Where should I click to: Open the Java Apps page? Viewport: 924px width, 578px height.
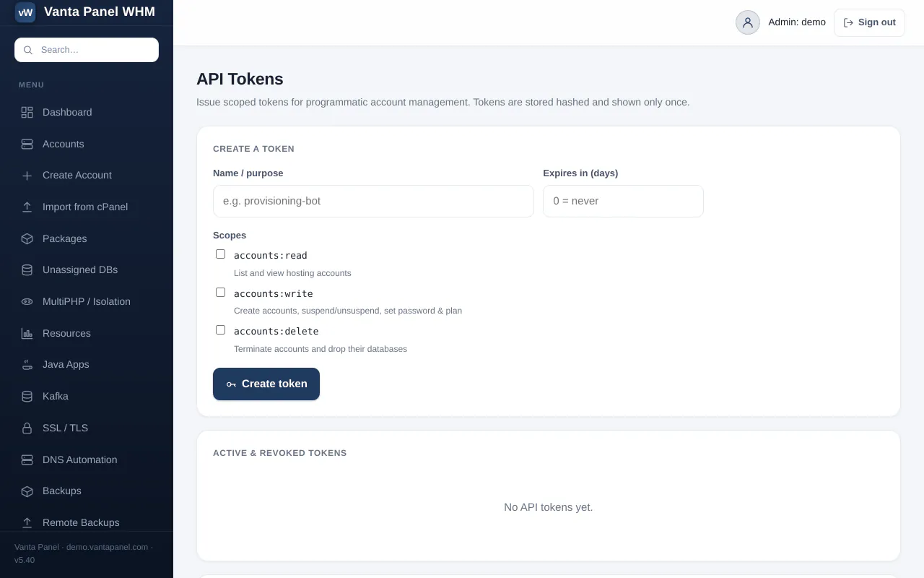click(x=87, y=365)
